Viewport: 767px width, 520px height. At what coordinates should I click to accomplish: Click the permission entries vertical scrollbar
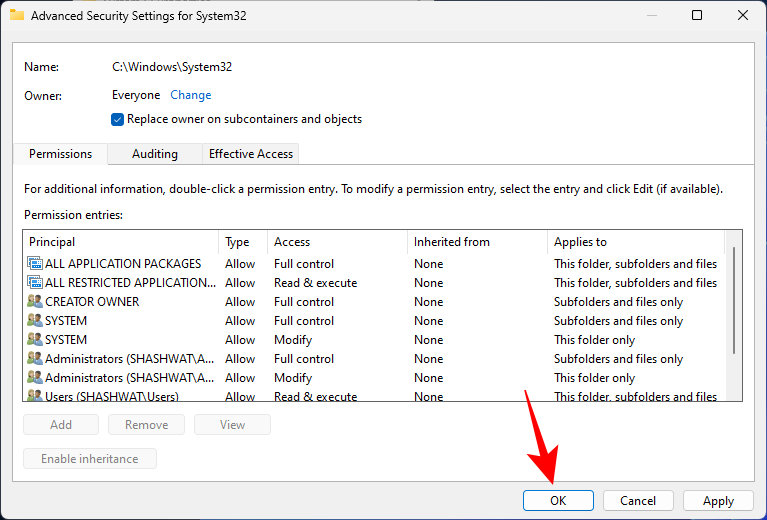735,300
